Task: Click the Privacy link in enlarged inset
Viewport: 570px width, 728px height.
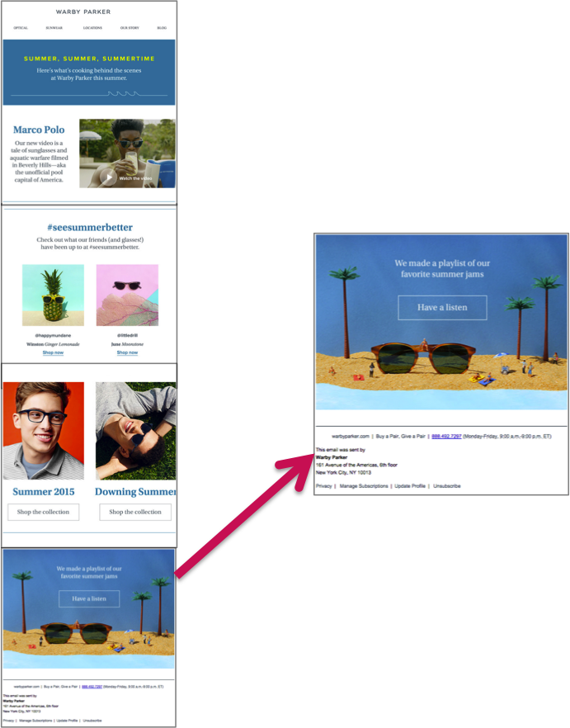Action: [x=323, y=485]
